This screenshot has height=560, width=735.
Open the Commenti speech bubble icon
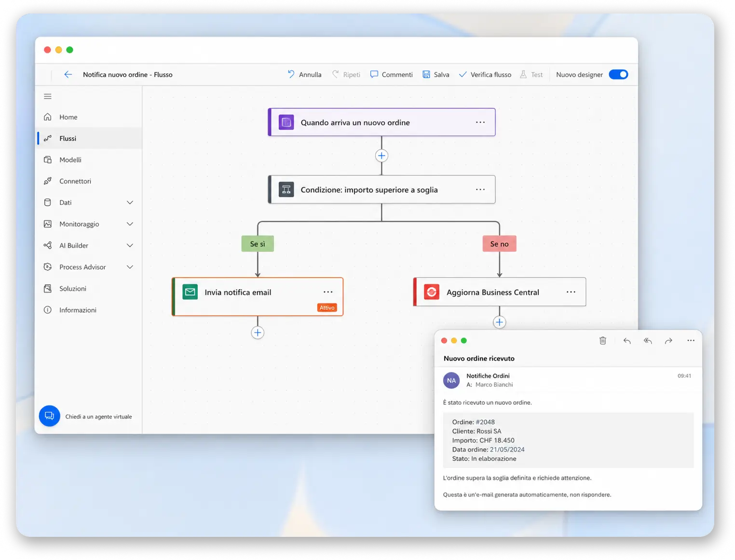pos(374,74)
